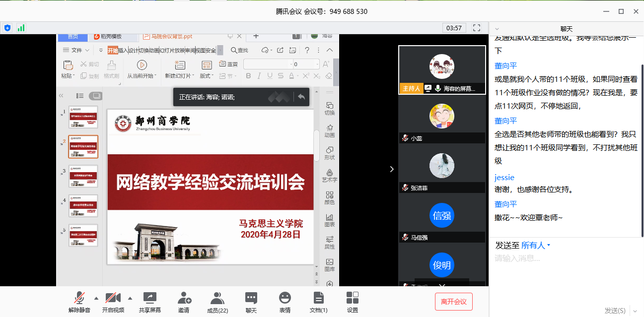Click 共享屏幕 to share your screen

(149, 301)
